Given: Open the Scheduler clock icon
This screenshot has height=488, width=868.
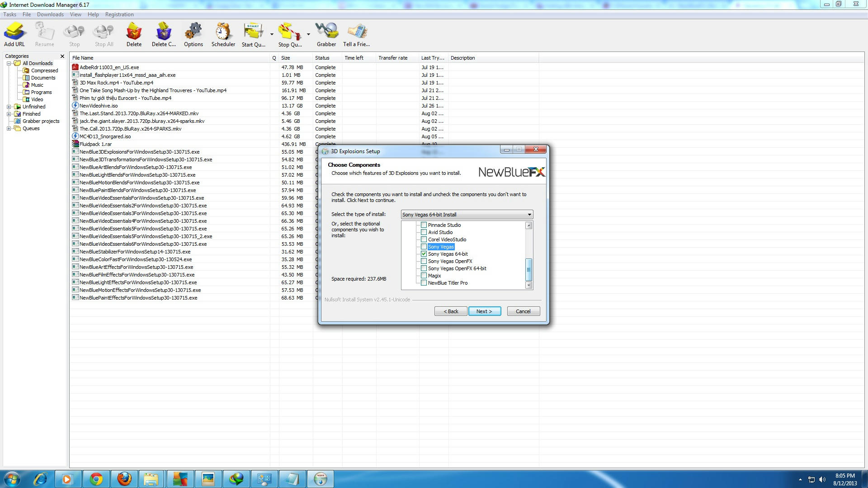Looking at the screenshot, I should pos(223,34).
